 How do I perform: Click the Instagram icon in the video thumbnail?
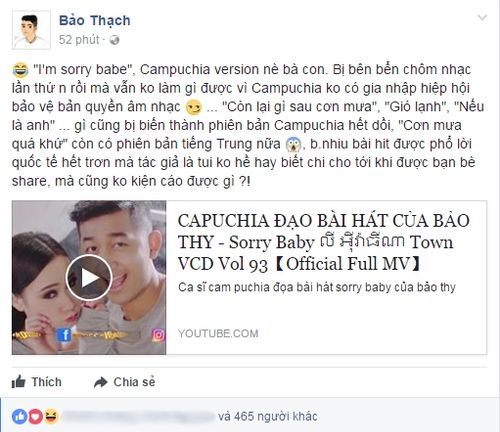tap(158, 335)
